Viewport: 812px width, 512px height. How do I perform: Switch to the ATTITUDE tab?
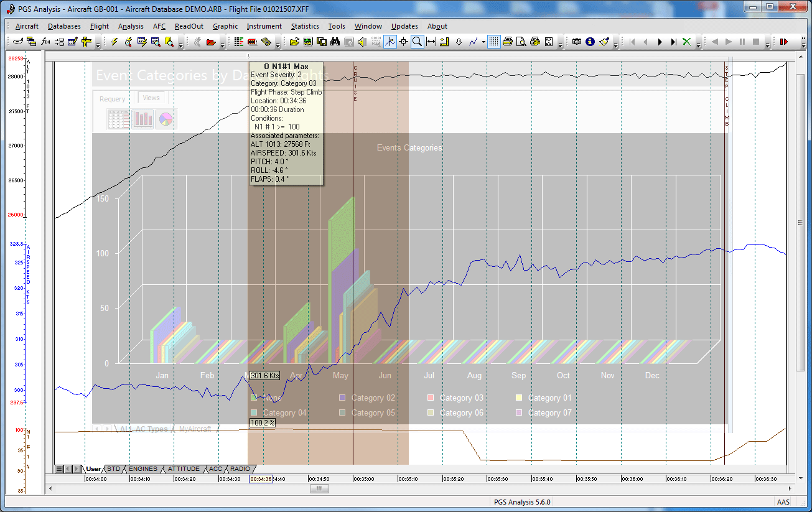184,468
